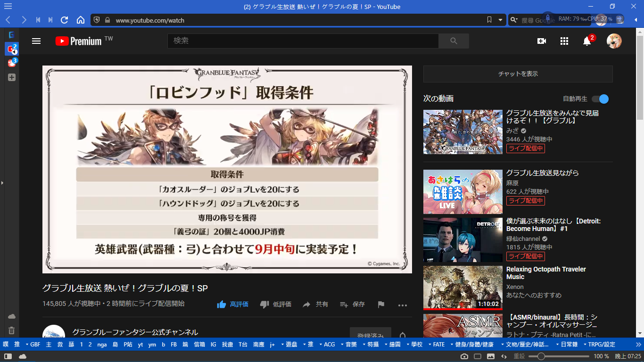Open the address bar history dropdown

click(x=501, y=20)
